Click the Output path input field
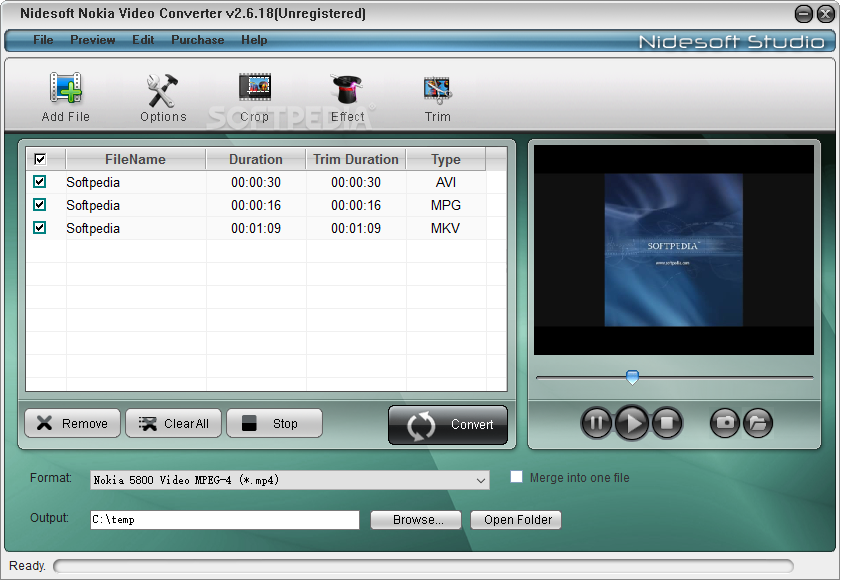Image resolution: width=841 pixels, height=581 pixels. click(225, 520)
